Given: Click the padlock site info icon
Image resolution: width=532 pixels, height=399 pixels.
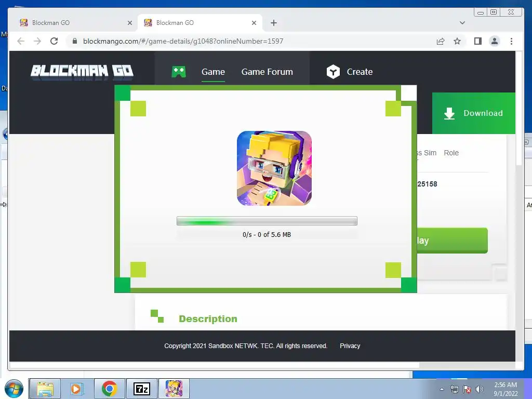Looking at the screenshot, I should [75, 41].
